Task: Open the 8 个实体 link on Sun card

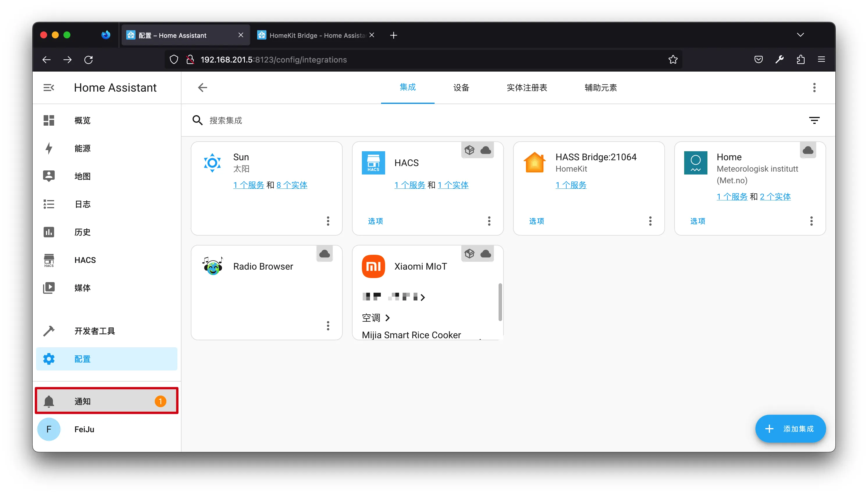Action: pos(292,185)
